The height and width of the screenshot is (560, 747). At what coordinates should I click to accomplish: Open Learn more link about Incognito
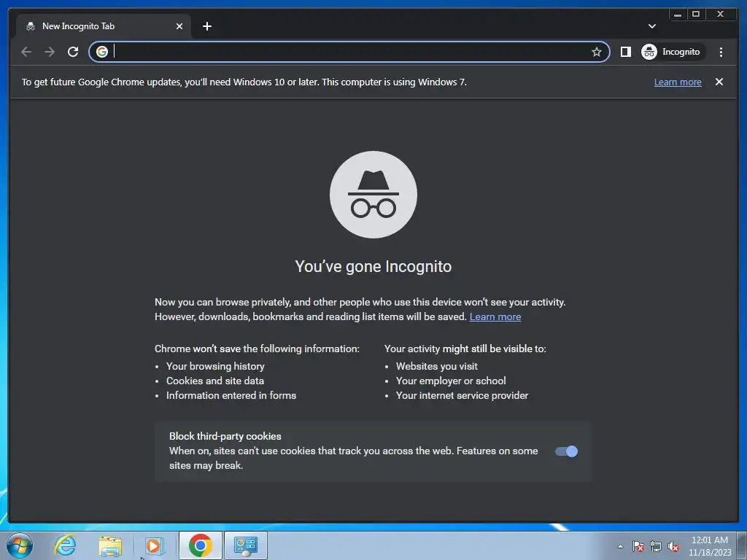click(x=495, y=316)
